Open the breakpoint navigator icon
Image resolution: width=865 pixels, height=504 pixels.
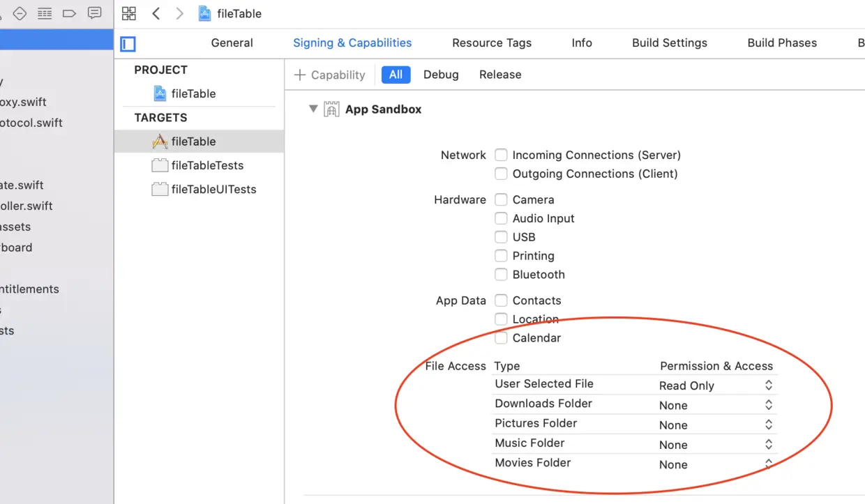click(x=69, y=13)
